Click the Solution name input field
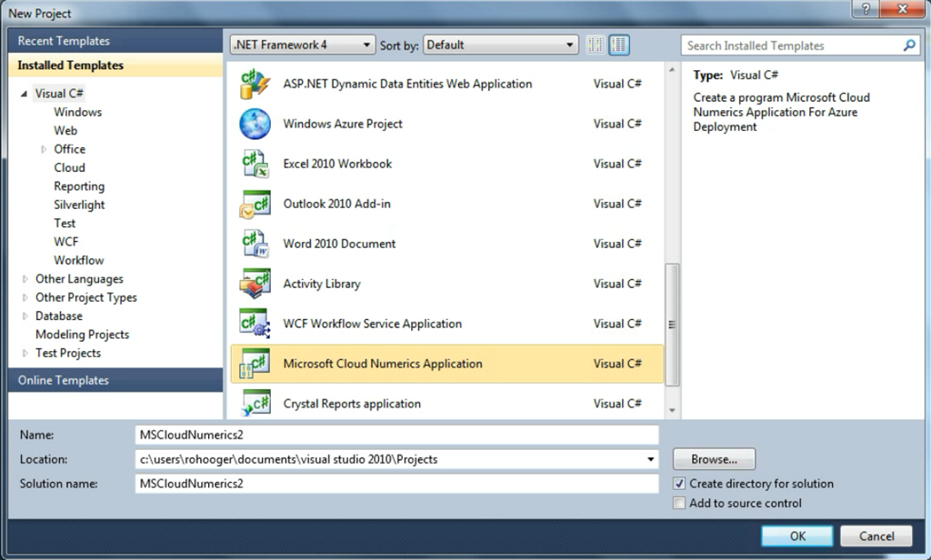 pyautogui.click(x=396, y=484)
